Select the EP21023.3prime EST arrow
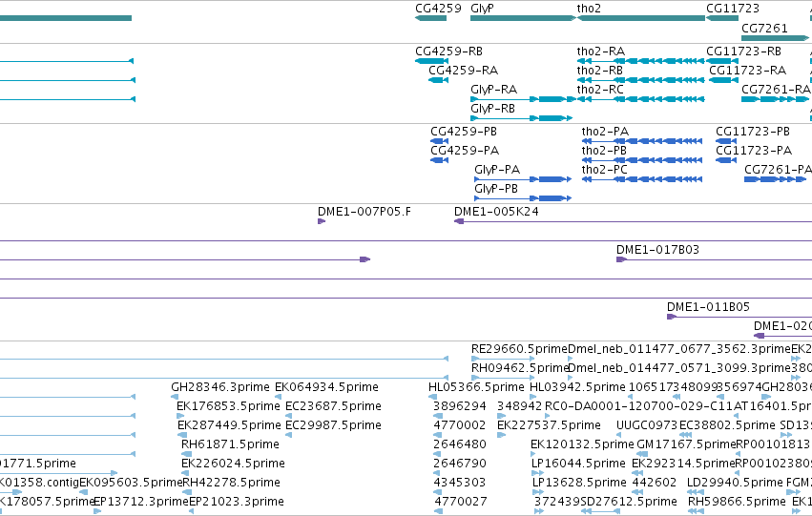Viewport: 812px width, 516px height. pos(191,511)
